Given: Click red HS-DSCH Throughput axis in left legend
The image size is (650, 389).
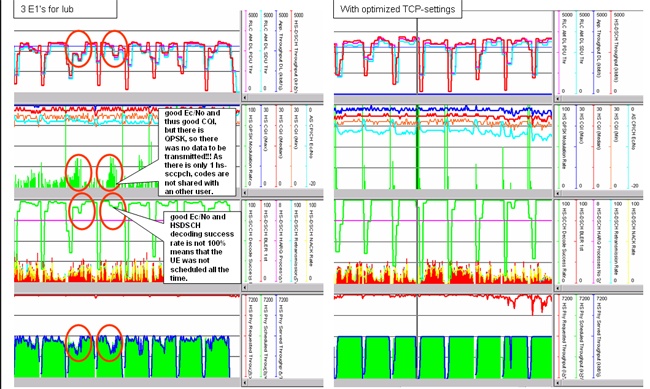Looking at the screenshot, I should coord(292,51).
